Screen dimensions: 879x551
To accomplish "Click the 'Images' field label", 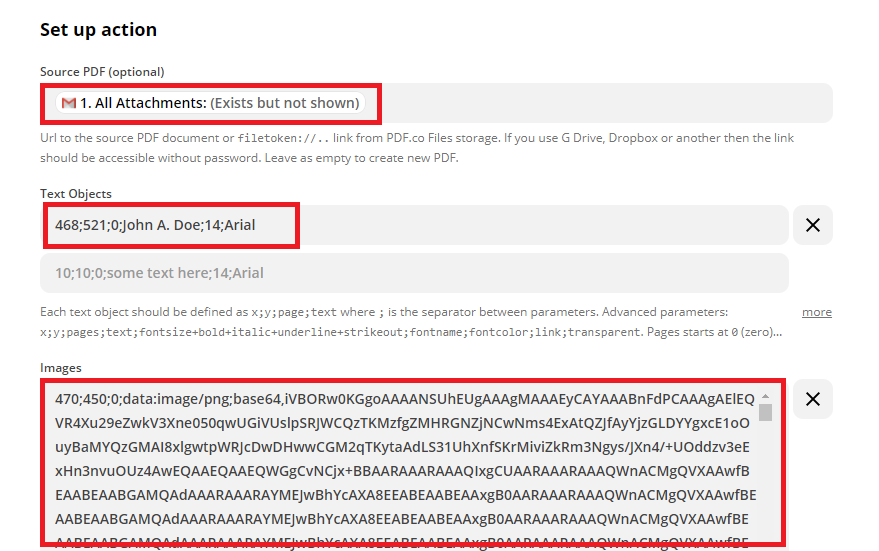I will (61, 368).
